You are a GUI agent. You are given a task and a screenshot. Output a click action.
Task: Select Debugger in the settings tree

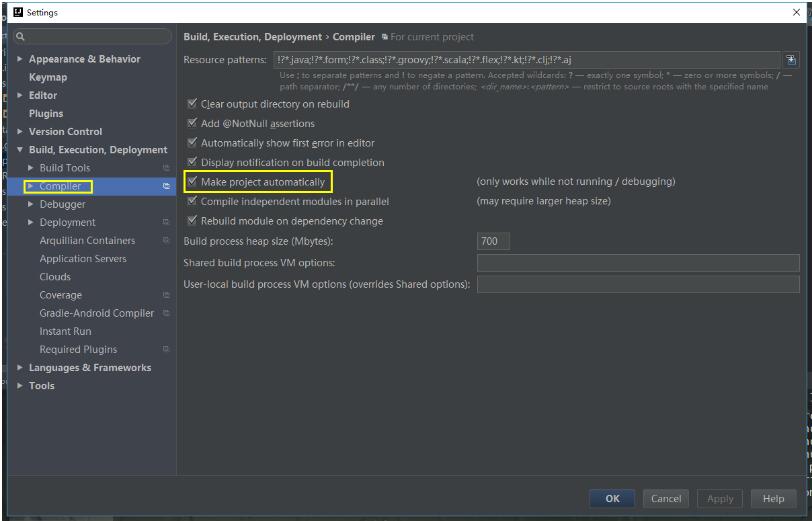pos(63,204)
